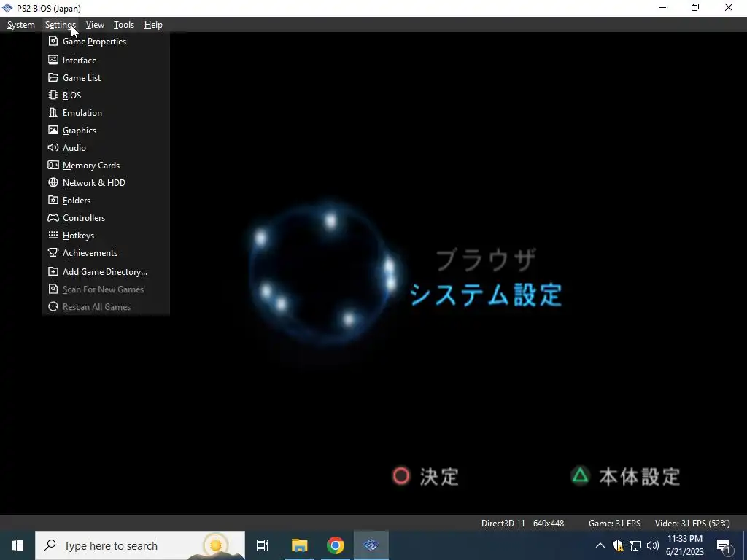Click the Network & HDD globe icon
The height and width of the screenshot is (560, 747).
coord(53,183)
